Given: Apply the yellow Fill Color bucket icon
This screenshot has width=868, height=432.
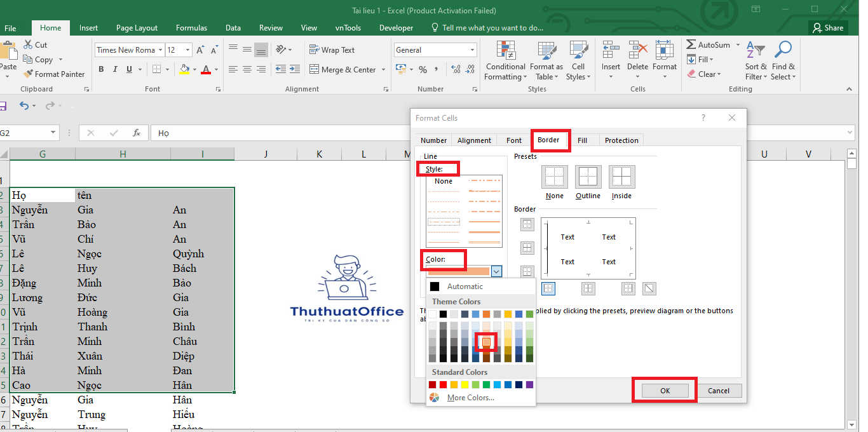Looking at the screenshot, I should 184,69.
